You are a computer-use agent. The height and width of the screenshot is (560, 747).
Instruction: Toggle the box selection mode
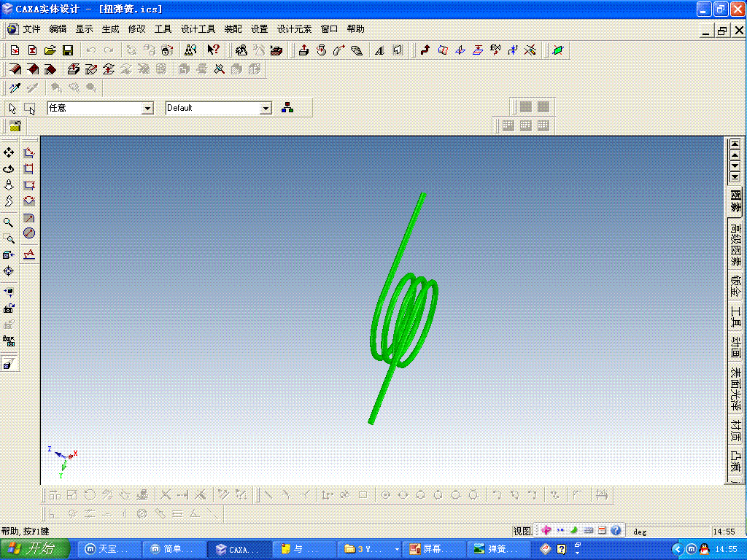[29, 109]
